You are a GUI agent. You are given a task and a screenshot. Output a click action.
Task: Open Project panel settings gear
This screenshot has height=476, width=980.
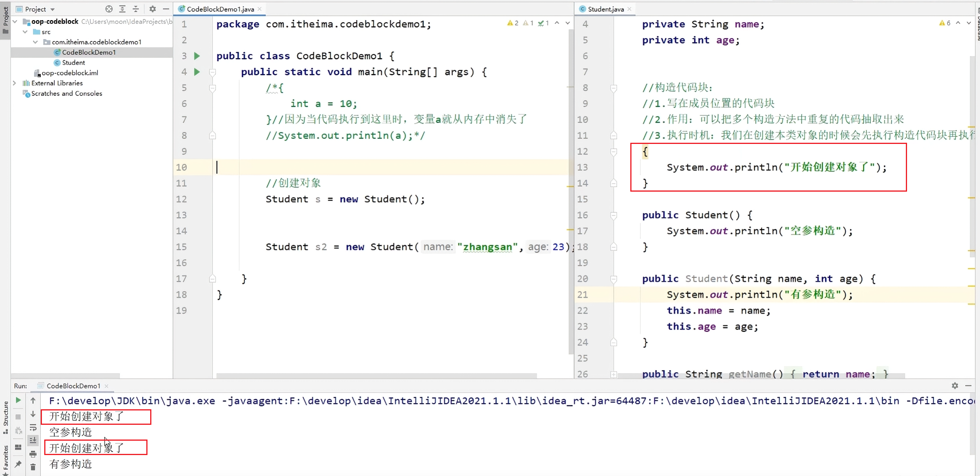coord(153,9)
